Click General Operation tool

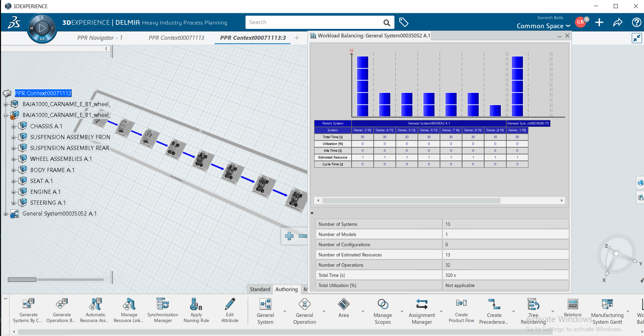point(304,311)
